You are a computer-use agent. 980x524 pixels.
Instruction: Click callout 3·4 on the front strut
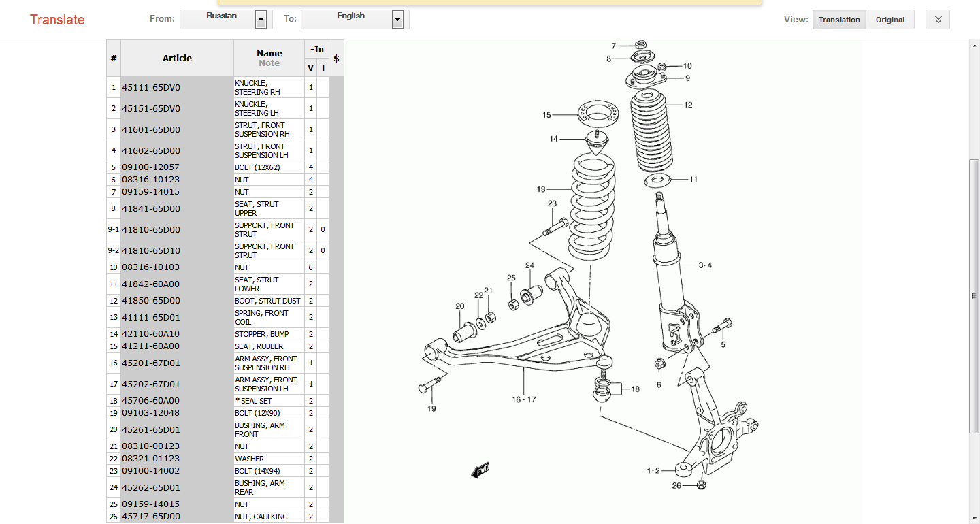point(705,265)
